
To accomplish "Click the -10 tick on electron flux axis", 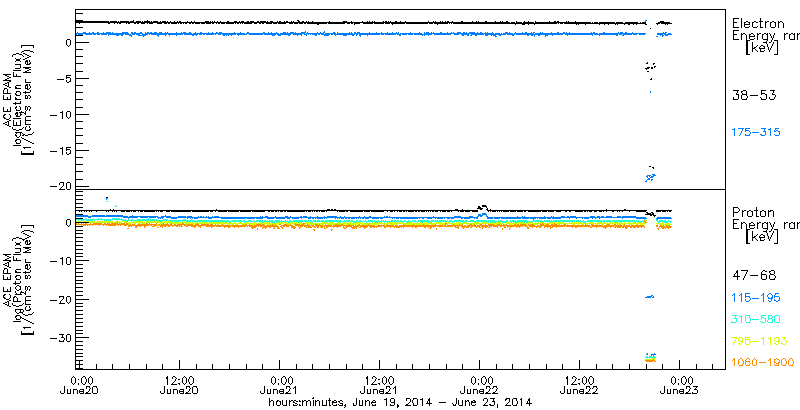I will coord(61,115).
